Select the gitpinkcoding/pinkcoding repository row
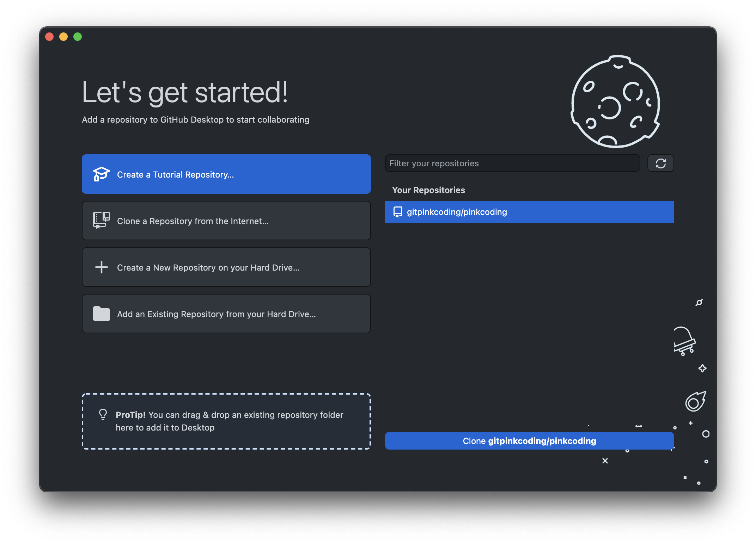Image resolution: width=756 pixels, height=544 pixels. coord(529,212)
